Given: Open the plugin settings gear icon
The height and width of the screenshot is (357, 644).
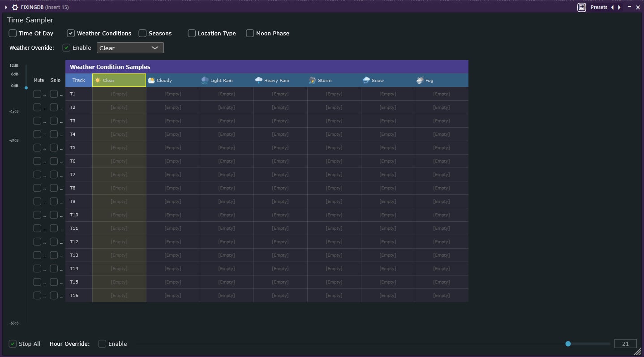Looking at the screenshot, I should tap(15, 7).
